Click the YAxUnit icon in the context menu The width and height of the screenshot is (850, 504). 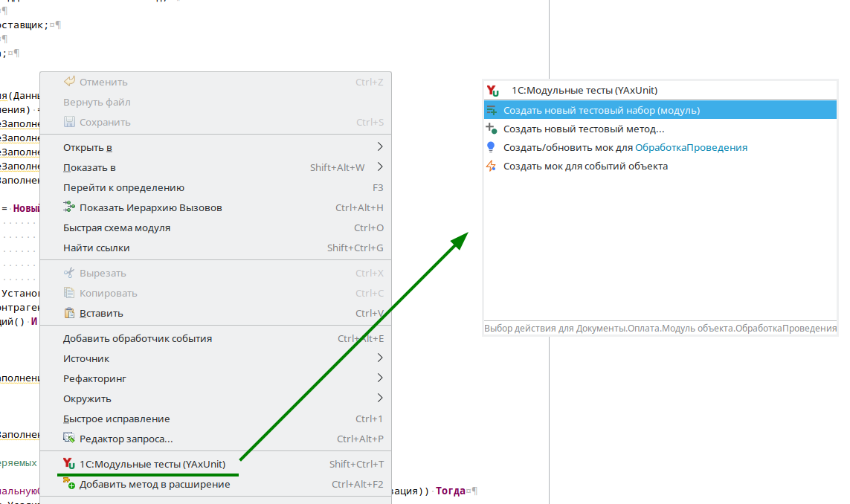click(x=69, y=463)
